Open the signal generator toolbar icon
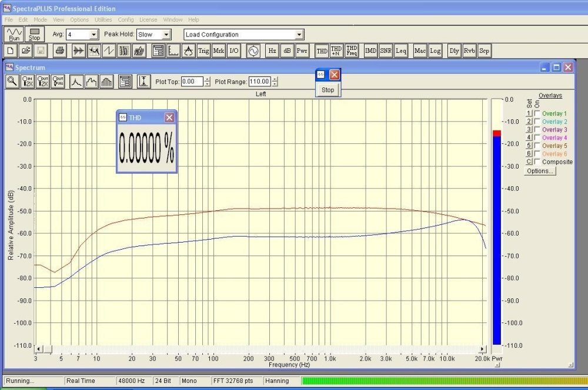The height and width of the screenshot is (390, 588). 253,51
